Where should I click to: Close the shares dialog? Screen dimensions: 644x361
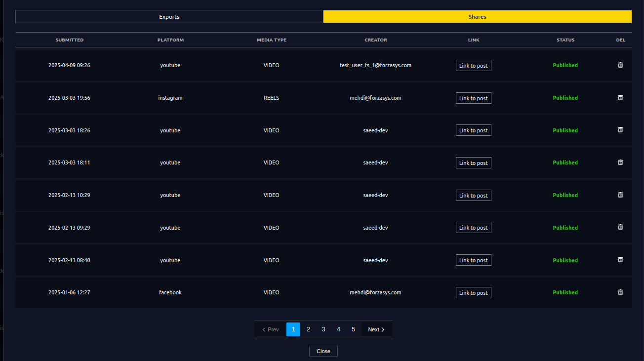(323, 351)
